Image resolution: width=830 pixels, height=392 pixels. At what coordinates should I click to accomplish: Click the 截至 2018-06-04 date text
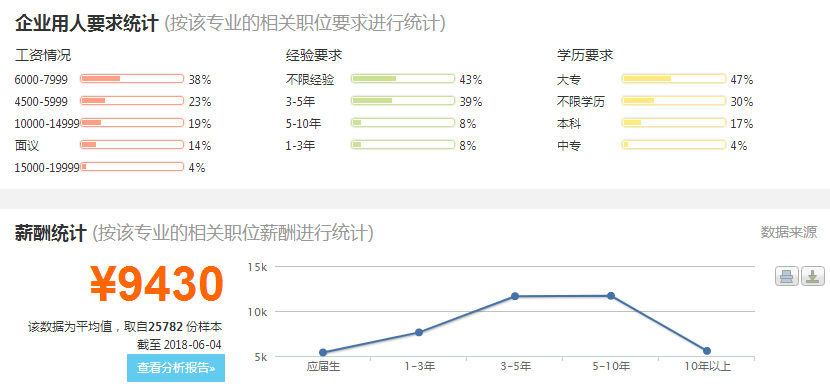[x=179, y=345]
